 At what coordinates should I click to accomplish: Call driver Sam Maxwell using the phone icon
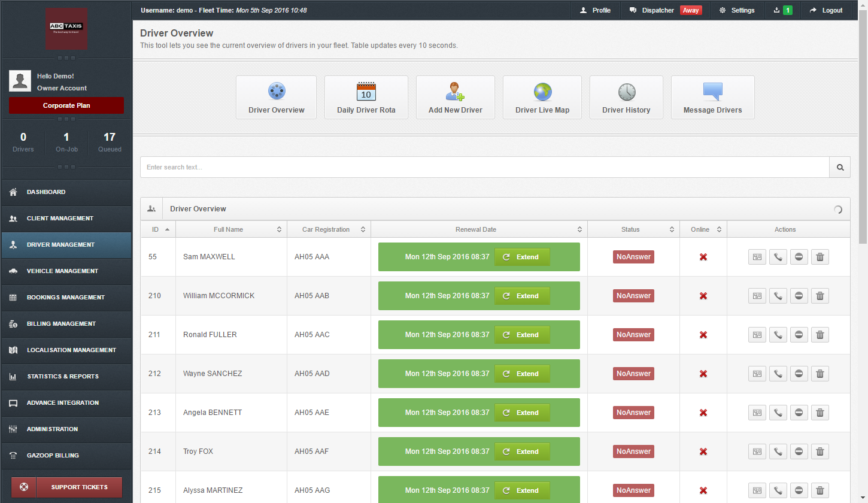click(x=778, y=256)
